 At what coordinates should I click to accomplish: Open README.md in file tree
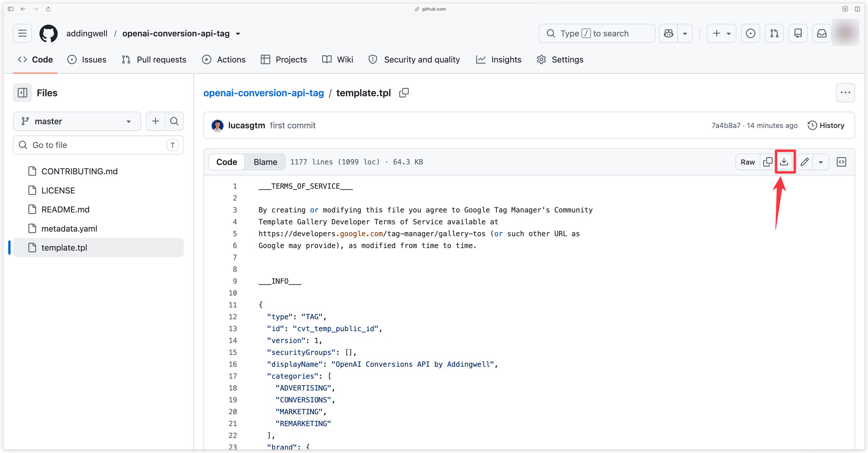coord(98,209)
